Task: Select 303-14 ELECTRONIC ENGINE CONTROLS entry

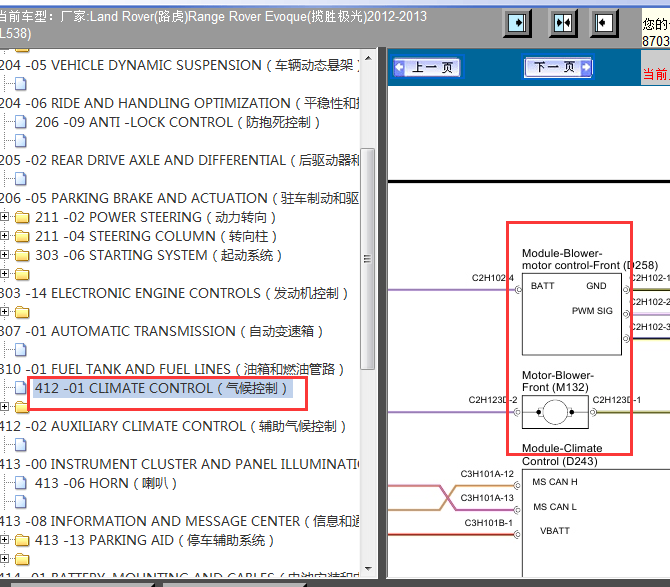Action: pos(174,294)
